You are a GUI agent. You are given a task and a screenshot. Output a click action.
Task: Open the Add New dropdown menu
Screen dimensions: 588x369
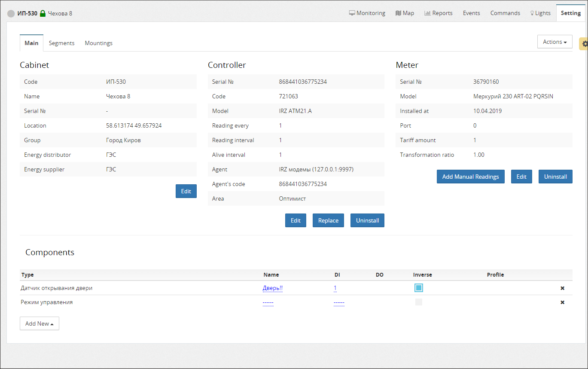[39, 323]
